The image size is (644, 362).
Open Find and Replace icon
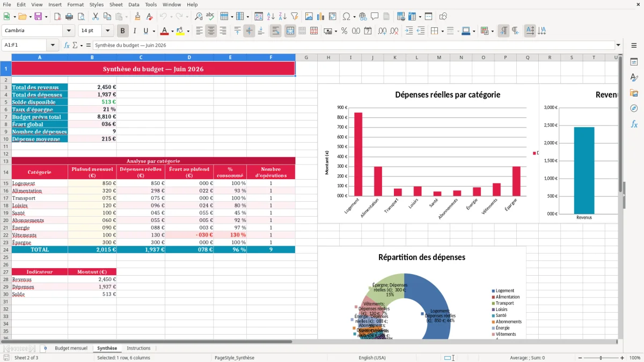click(x=199, y=17)
